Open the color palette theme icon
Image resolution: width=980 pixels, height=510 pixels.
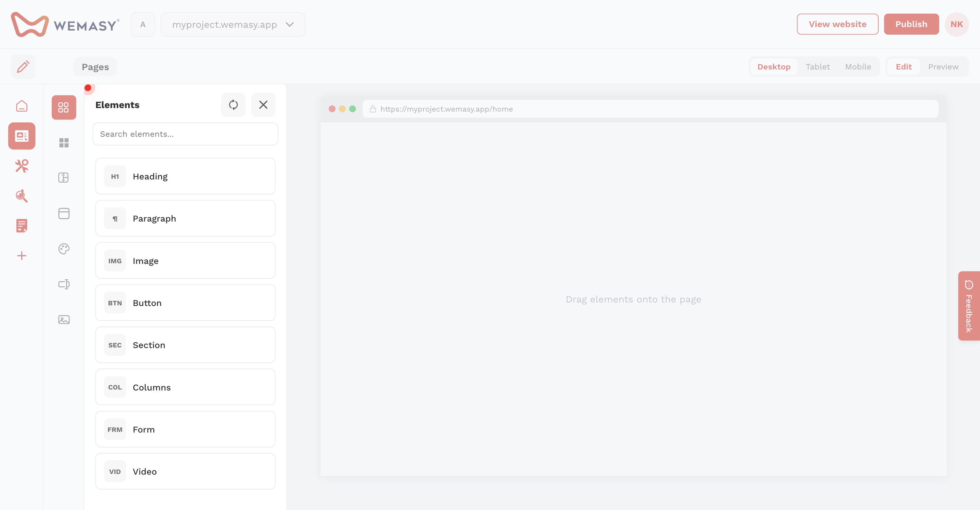(x=64, y=249)
